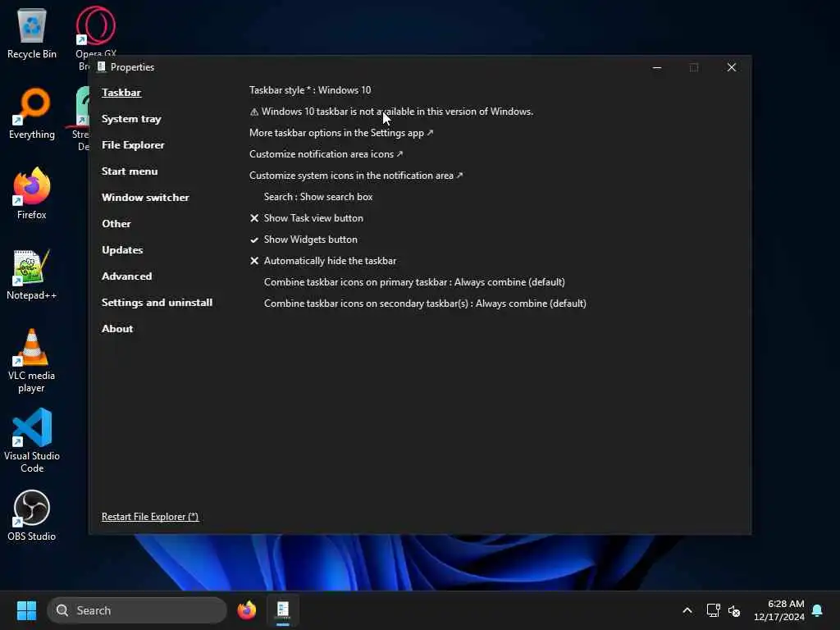Click the ExplorerPatcher Properties taskbar icon
The width and height of the screenshot is (840, 630).
click(283, 610)
